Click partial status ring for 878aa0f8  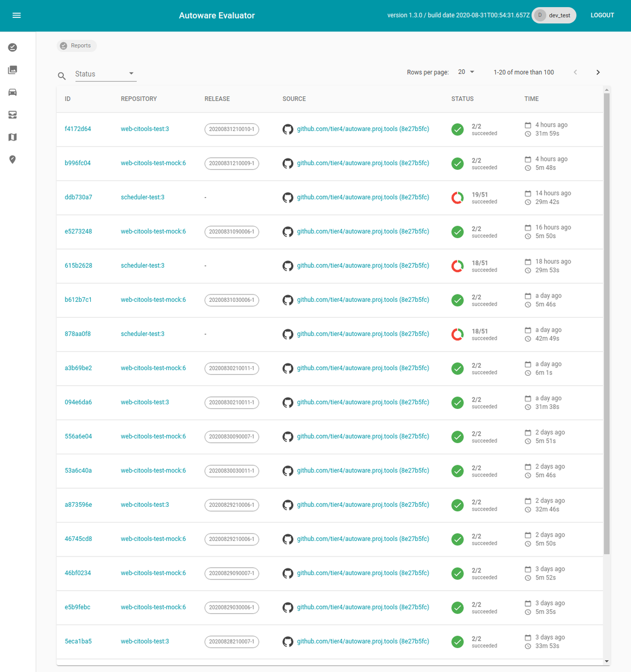[458, 334]
